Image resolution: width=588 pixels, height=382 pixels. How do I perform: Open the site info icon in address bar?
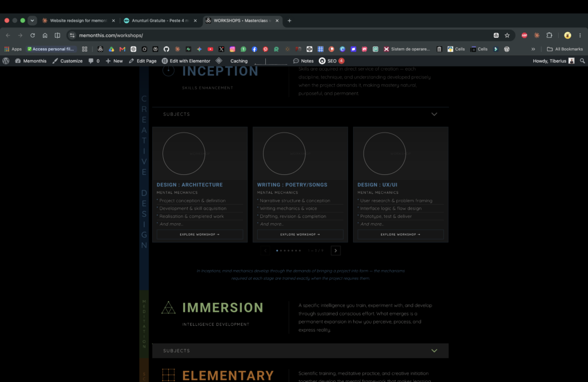pos(72,35)
